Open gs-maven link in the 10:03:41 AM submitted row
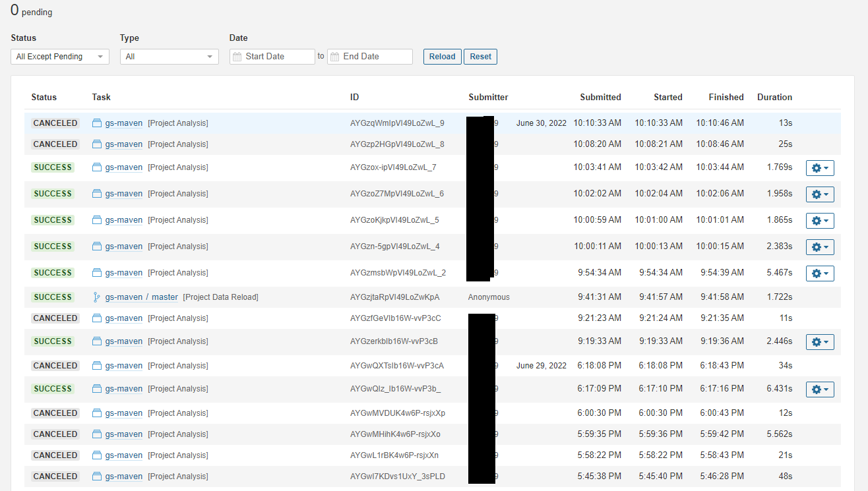This screenshot has width=868, height=491. (x=124, y=167)
